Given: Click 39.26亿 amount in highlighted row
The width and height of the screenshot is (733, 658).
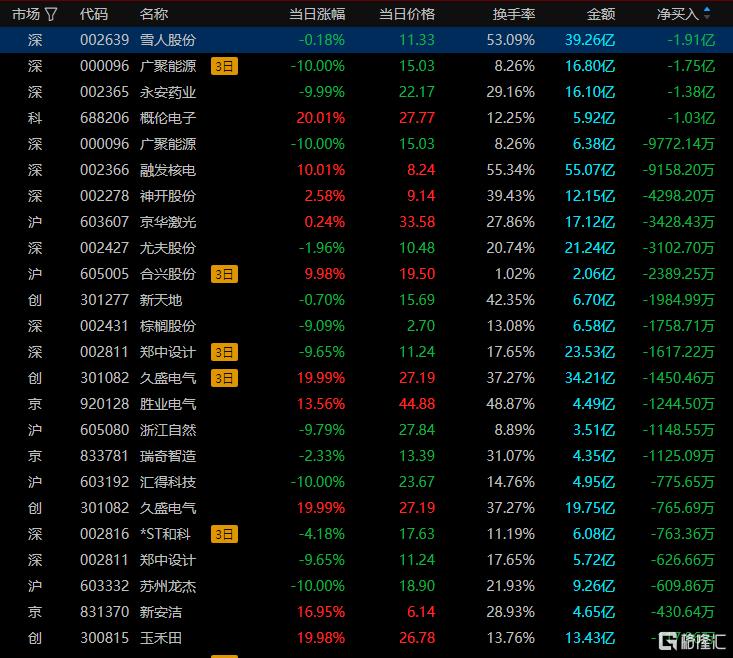Looking at the screenshot, I should coord(590,40).
